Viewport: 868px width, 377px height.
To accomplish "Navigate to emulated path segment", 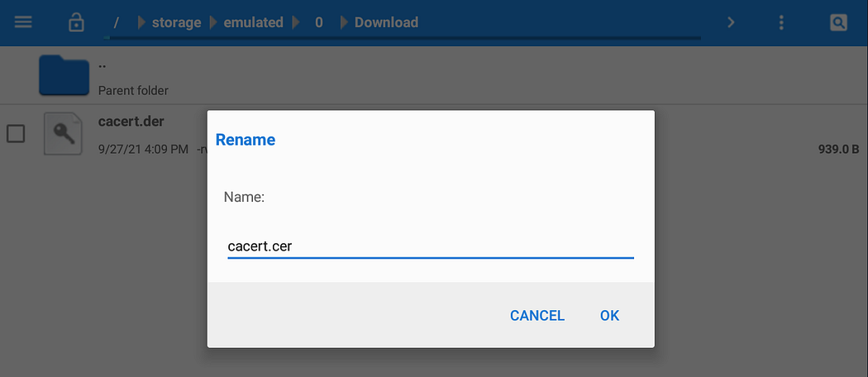I will [x=254, y=22].
